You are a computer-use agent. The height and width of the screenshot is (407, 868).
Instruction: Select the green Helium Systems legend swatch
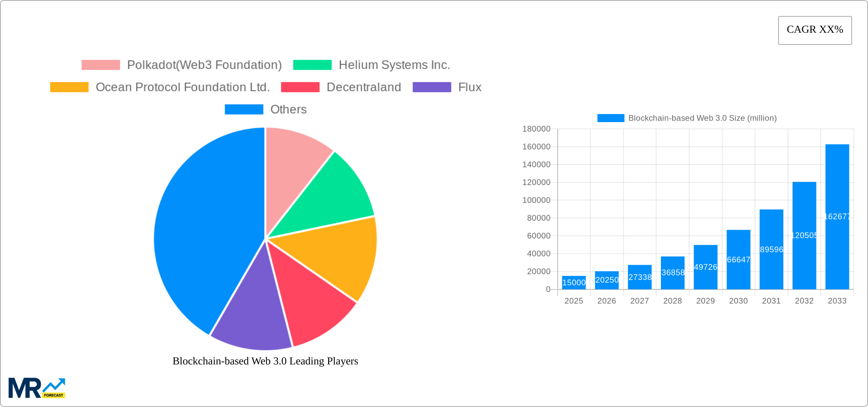coord(312,65)
